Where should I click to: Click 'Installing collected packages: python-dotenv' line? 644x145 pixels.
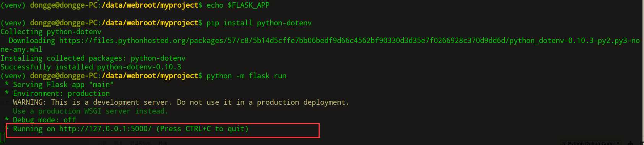pos(93,58)
